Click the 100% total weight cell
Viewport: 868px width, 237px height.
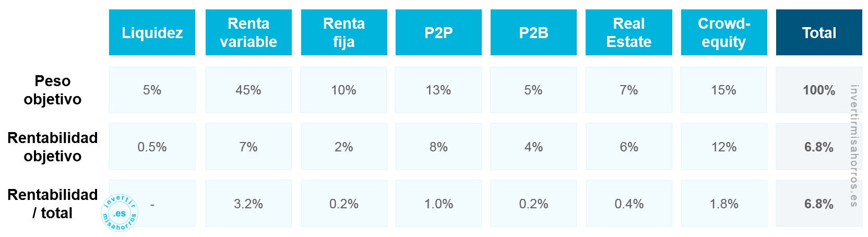(819, 90)
